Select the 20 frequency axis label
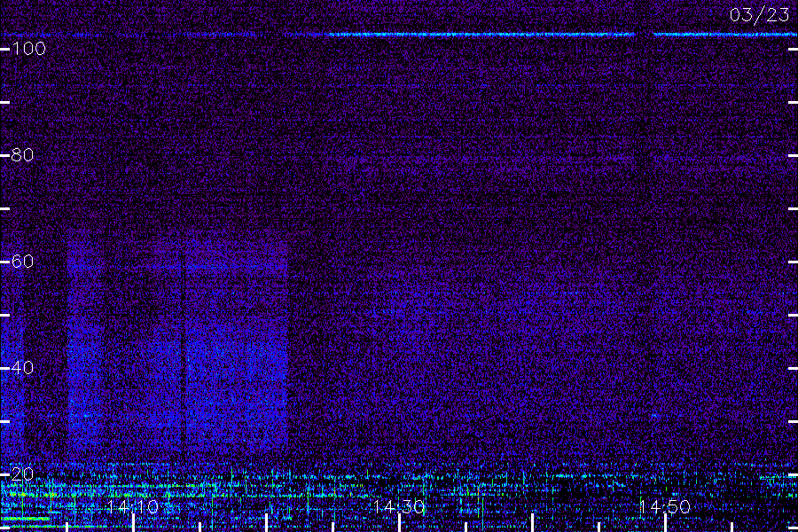The image size is (798, 532). pos(22,474)
